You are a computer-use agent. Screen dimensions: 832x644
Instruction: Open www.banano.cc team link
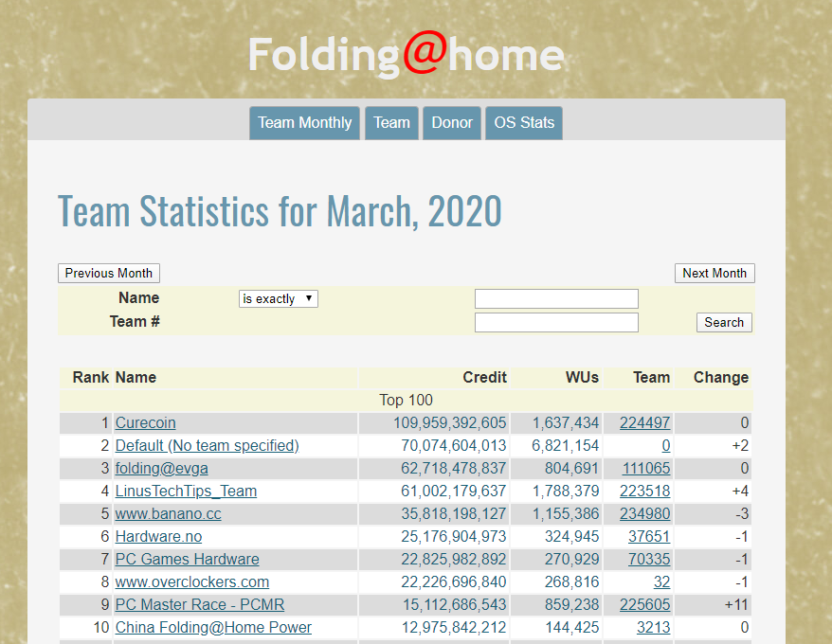click(x=168, y=514)
